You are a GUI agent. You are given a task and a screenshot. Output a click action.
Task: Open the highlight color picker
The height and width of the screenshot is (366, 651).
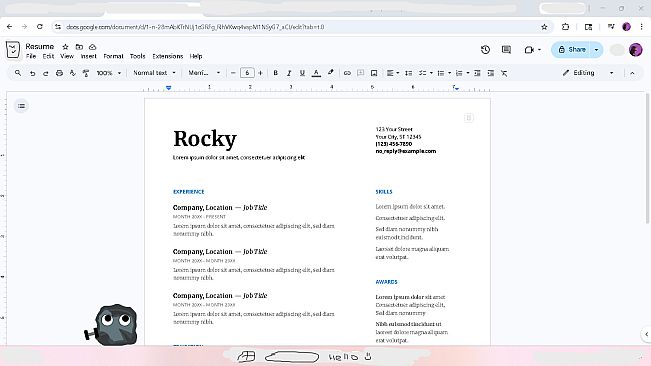click(330, 73)
